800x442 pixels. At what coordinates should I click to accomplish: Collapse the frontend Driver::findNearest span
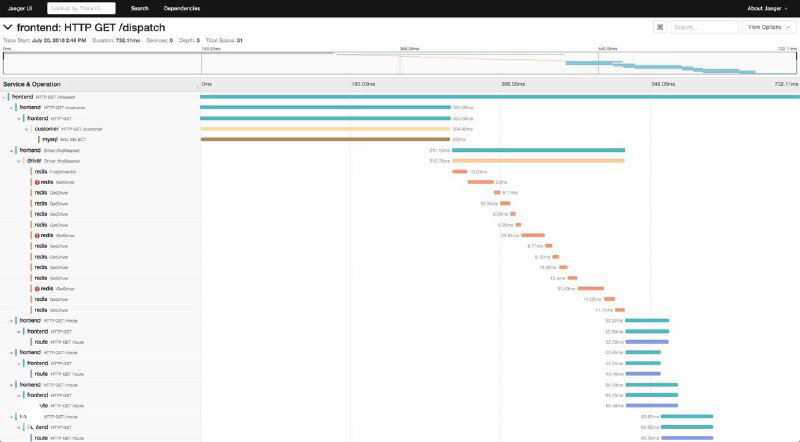(x=11, y=151)
